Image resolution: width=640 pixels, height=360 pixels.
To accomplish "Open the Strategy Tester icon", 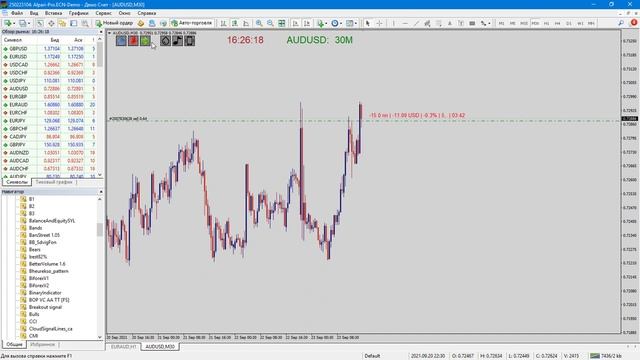I will [85, 23].
